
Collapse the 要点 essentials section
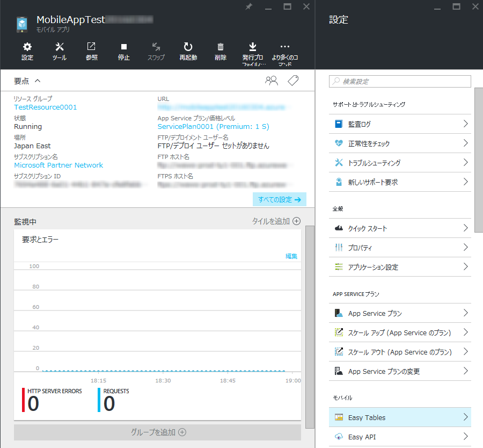38,81
